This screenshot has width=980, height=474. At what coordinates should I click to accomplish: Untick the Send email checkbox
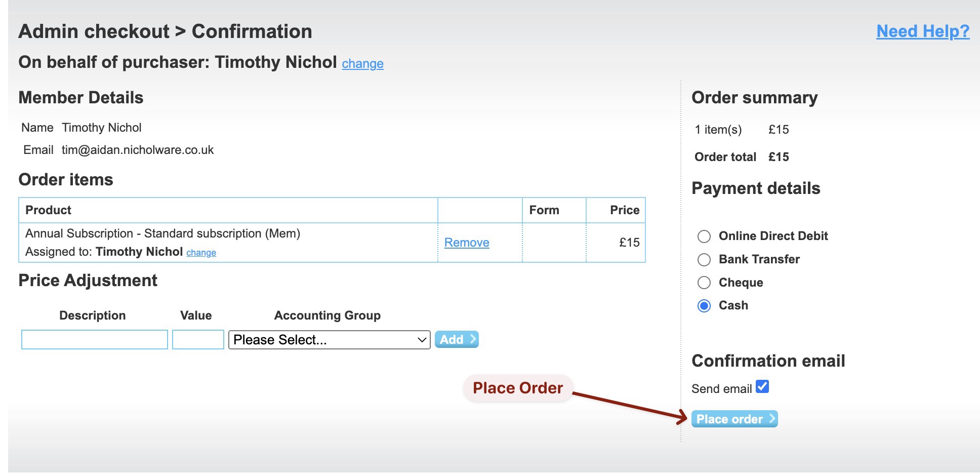pyautogui.click(x=762, y=387)
